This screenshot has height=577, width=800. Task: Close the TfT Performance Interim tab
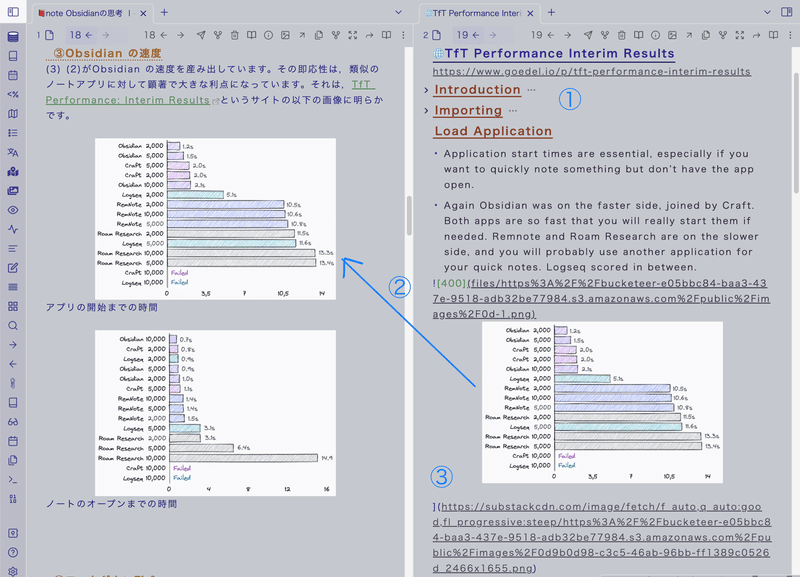click(x=530, y=13)
